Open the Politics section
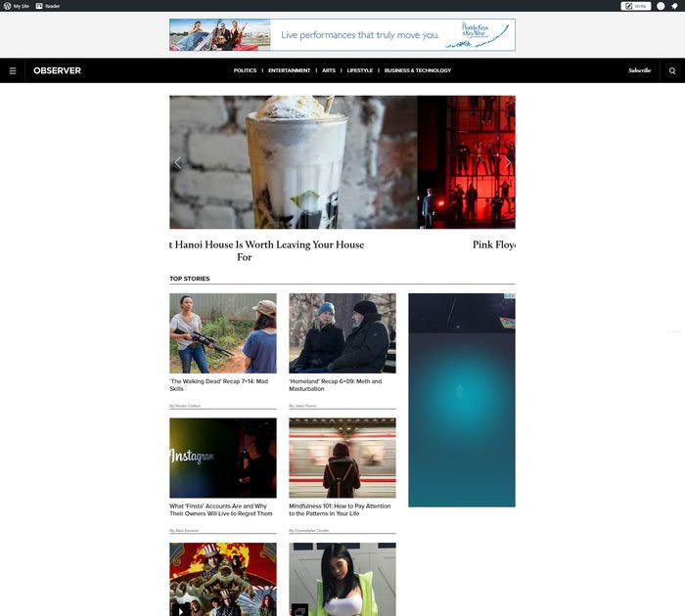 (x=245, y=70)
